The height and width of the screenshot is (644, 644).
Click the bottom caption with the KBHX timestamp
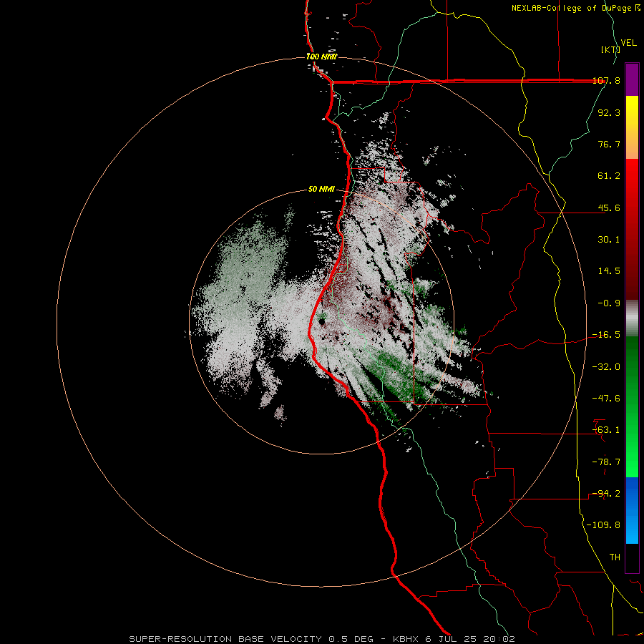point(321,639)
